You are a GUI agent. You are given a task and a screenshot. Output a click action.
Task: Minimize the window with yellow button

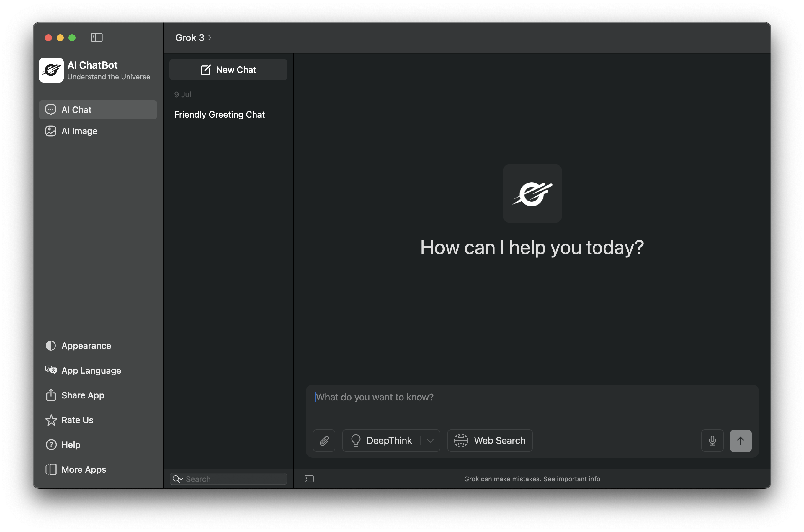[60, 38]
